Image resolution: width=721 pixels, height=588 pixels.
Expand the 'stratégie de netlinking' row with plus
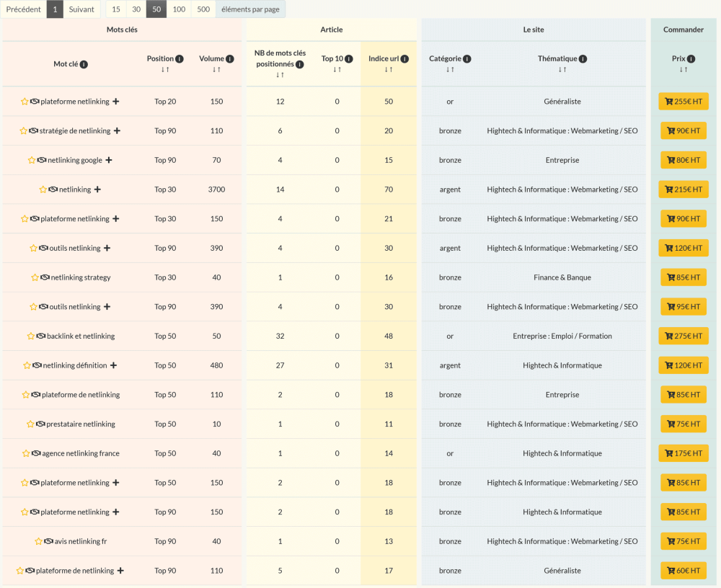coord(117,131)
